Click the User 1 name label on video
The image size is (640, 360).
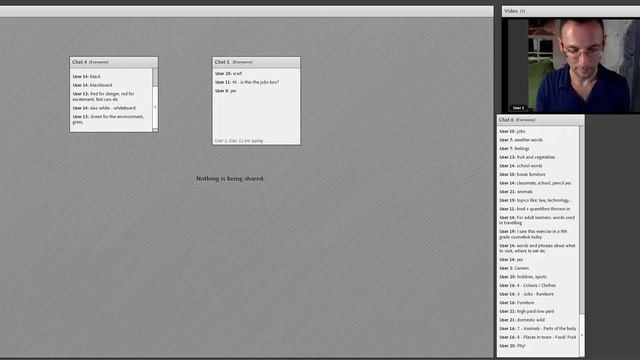tap(518, 108)
